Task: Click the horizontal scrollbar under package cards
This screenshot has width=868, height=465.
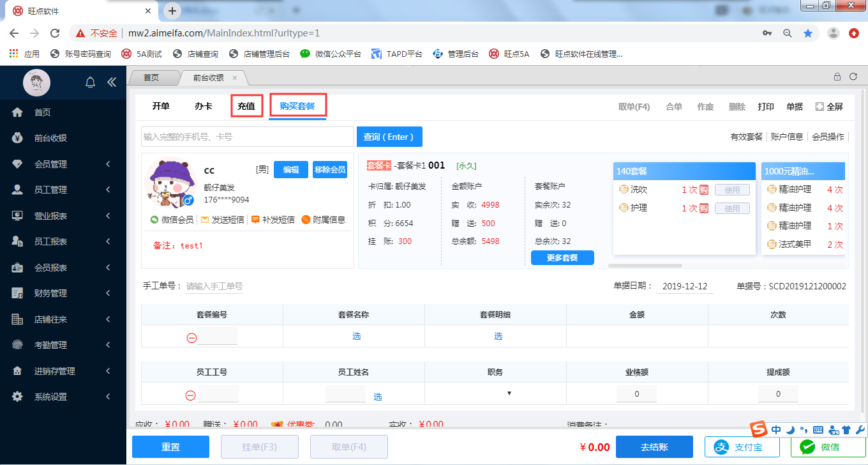Action: [x=645, y=265]
